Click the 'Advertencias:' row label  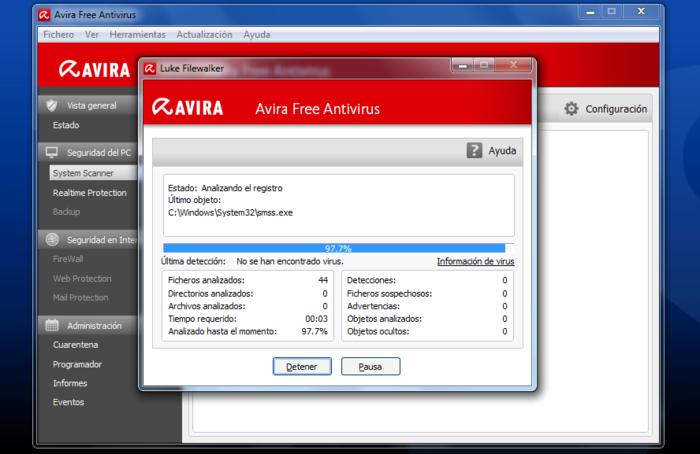373,306
